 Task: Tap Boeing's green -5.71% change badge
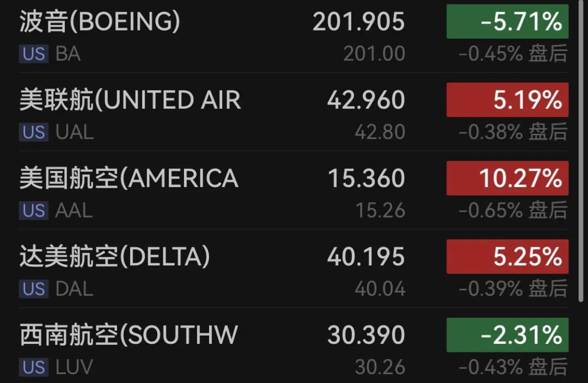point(507,21)
